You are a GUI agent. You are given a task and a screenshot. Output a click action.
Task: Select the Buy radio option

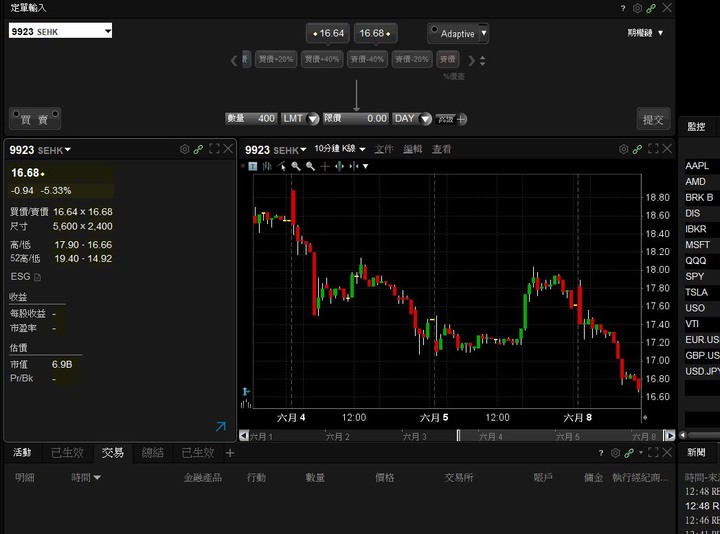coord(16,113)
